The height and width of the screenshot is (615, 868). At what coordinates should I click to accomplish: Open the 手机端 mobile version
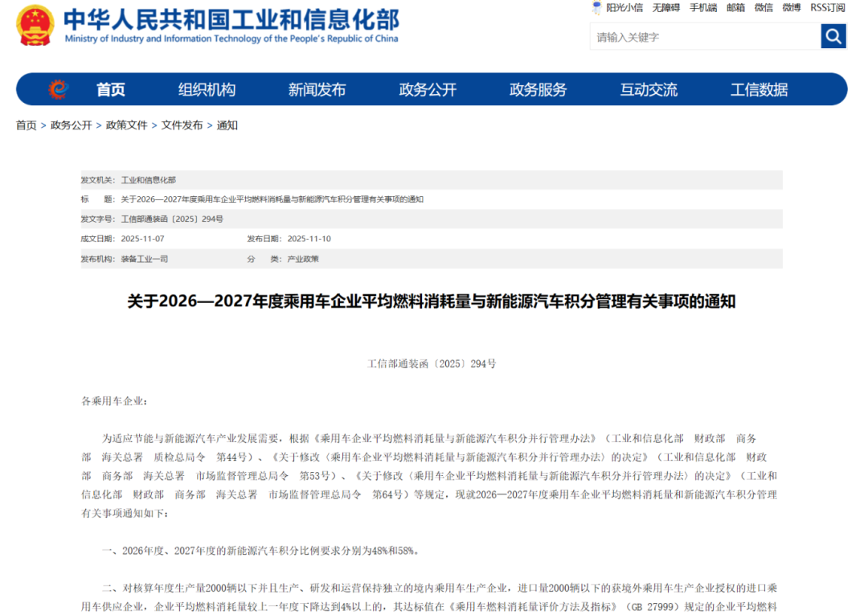(702, 7)
